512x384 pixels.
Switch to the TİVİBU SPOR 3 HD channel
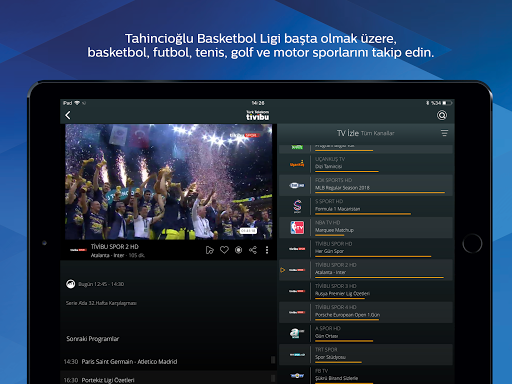tap(366, 291)
